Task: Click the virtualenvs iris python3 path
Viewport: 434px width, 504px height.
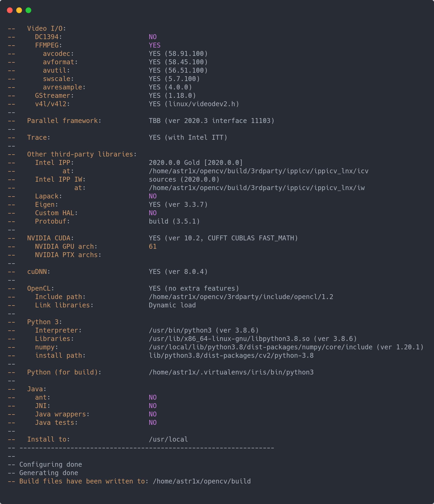Action: [231, 372]
